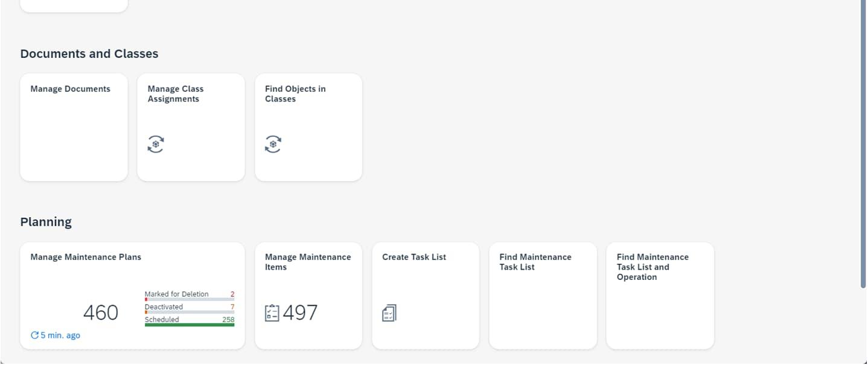Click the Planning section heading

point(46,222)
